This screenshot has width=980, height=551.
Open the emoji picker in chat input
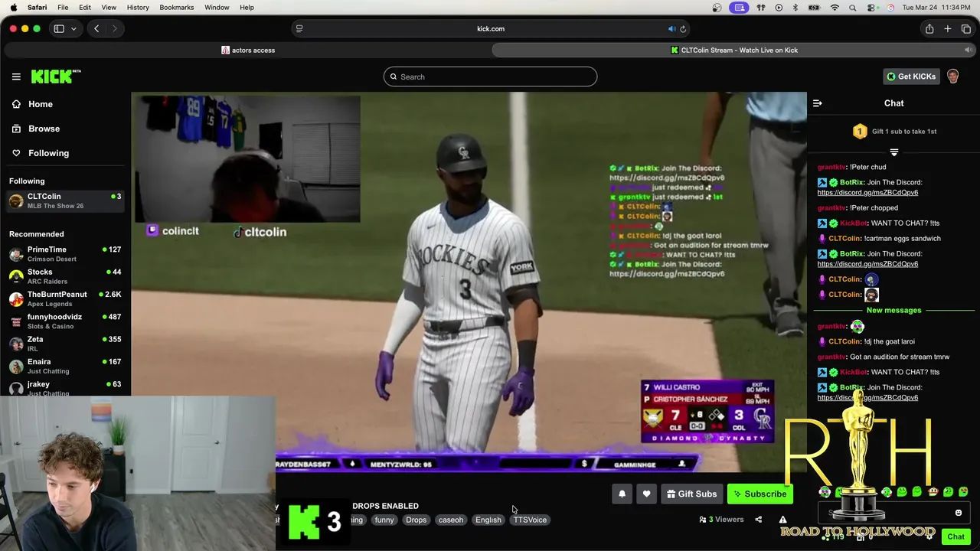958,513
